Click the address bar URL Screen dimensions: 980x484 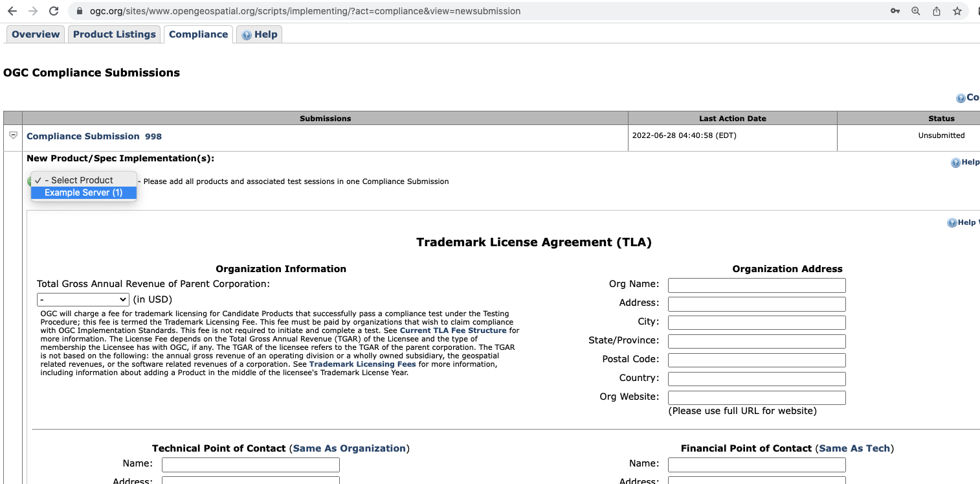pyautogui.click(x=305, y=11)
